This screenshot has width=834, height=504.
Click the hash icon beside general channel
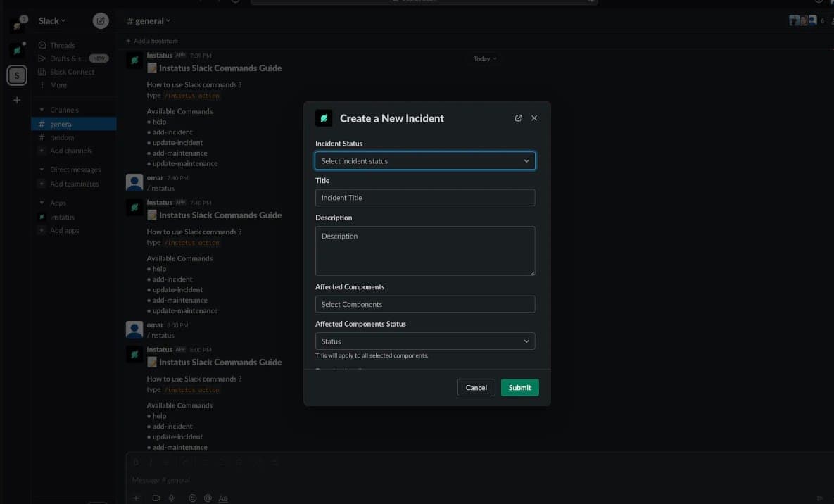(x=42, y=124)
